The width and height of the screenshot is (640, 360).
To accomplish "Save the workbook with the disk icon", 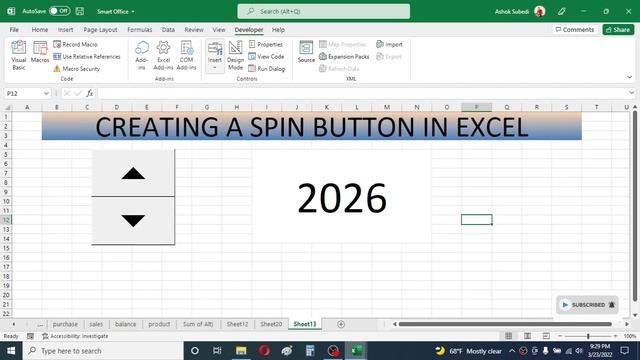I will click(80, 11).
